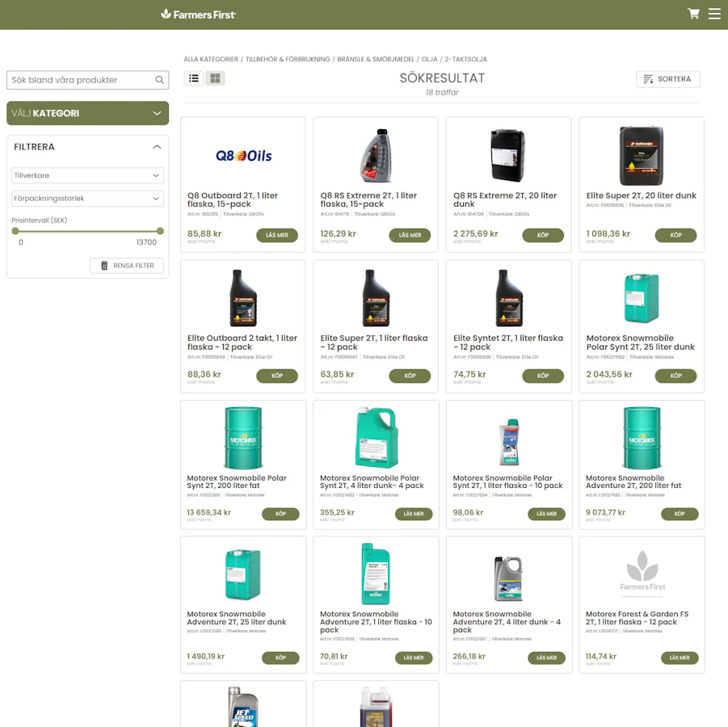Open Elite Outboard 2 takt bottle image
Image resolution: width=728 pixels, height=727 pixels.
(x=243, y=298)
